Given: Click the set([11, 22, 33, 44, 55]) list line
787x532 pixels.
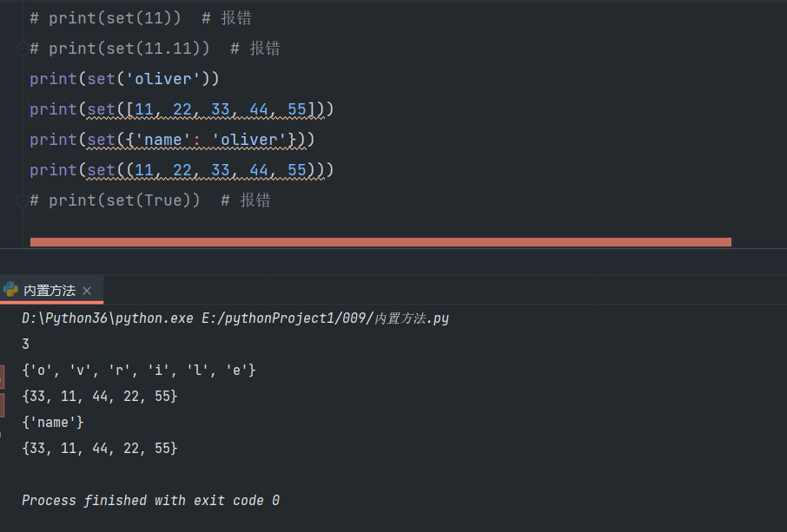Looking at the screenshot, I should click(182, 109).
